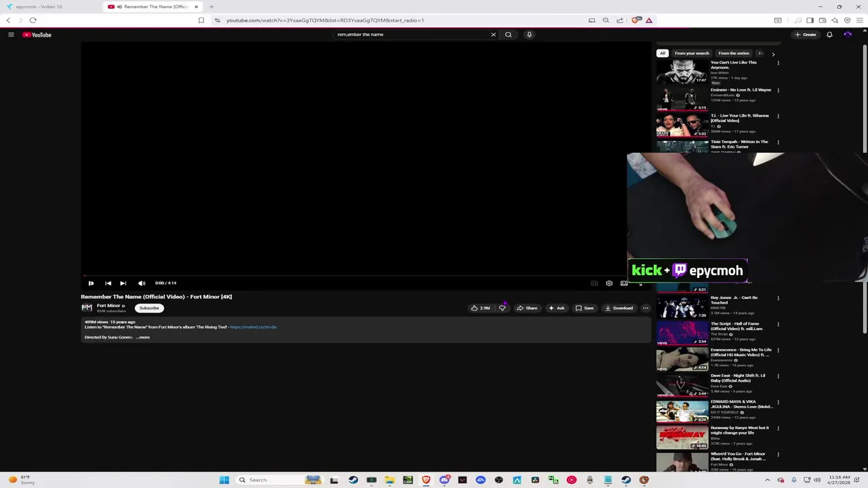Open the notifications bell
This screenshot has width=868, height=488.
[829, 35]
